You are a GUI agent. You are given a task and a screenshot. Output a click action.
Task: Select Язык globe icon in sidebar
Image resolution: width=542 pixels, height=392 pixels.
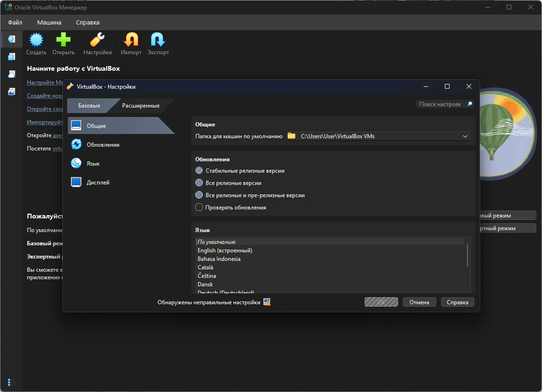pos(76,163)
